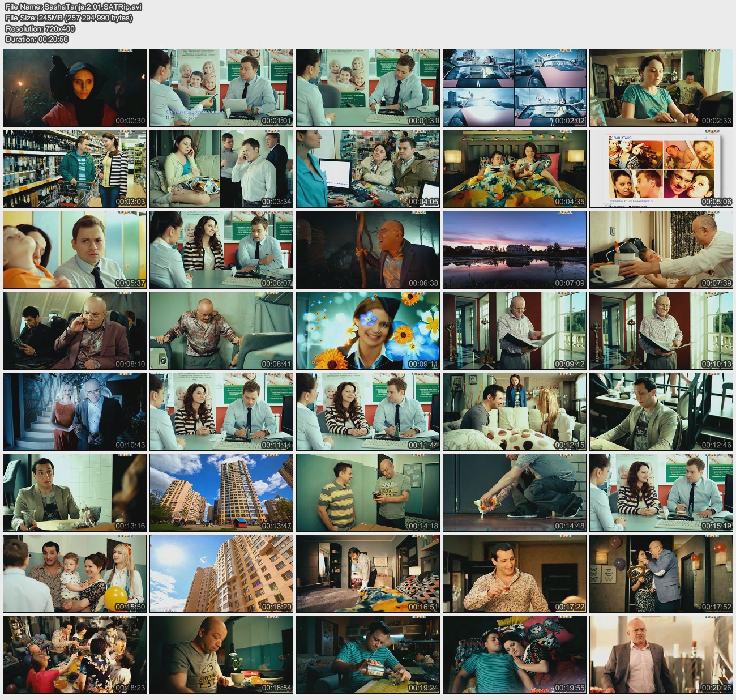Click the Resolution 720x400 text line

point(40,28)
